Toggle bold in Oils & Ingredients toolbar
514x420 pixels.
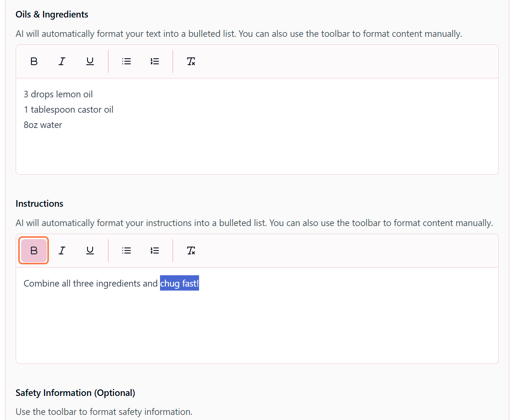[x=34, y=61]
